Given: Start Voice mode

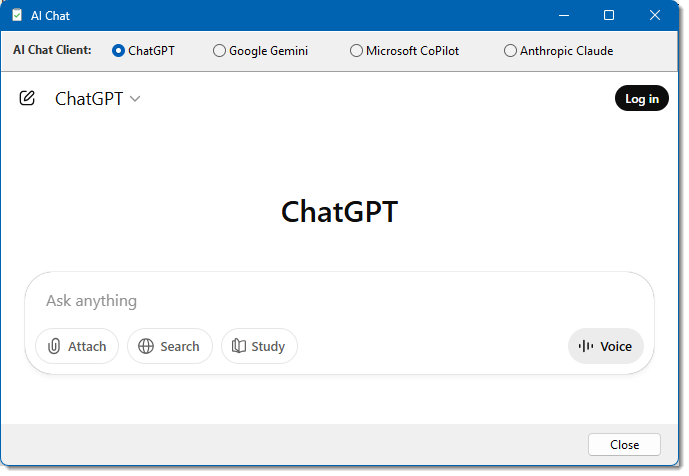Looking at the screenshot, I should (x=606, y=346).
